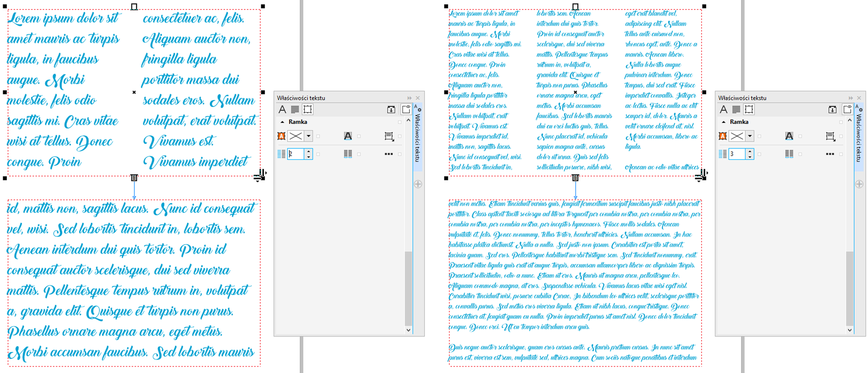Click the column count field showing 3

click(x=736, y=154)
